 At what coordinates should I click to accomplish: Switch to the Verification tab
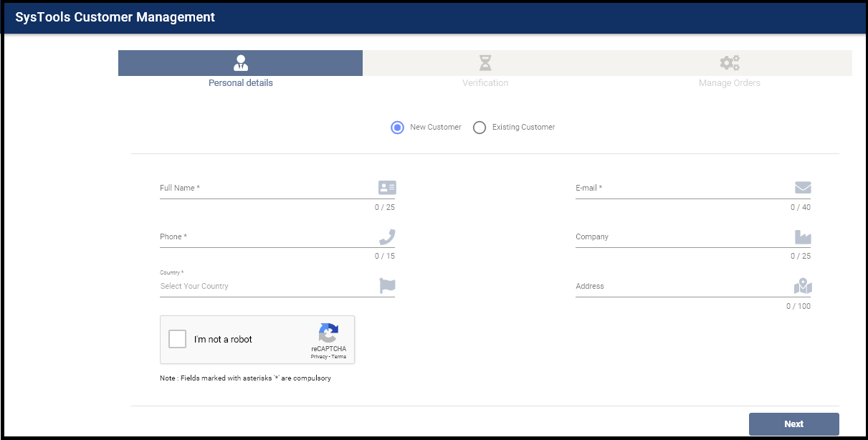click(485, 68)
